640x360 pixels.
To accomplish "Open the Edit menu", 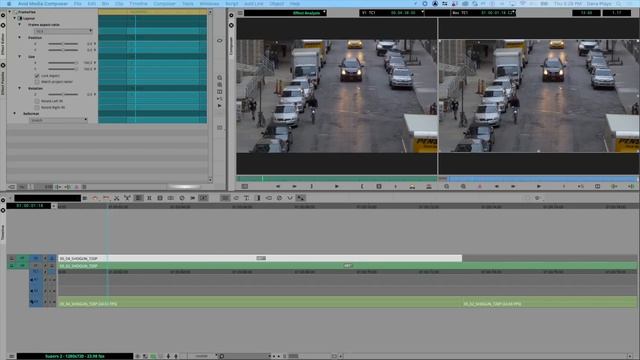I will click(92, 4).
